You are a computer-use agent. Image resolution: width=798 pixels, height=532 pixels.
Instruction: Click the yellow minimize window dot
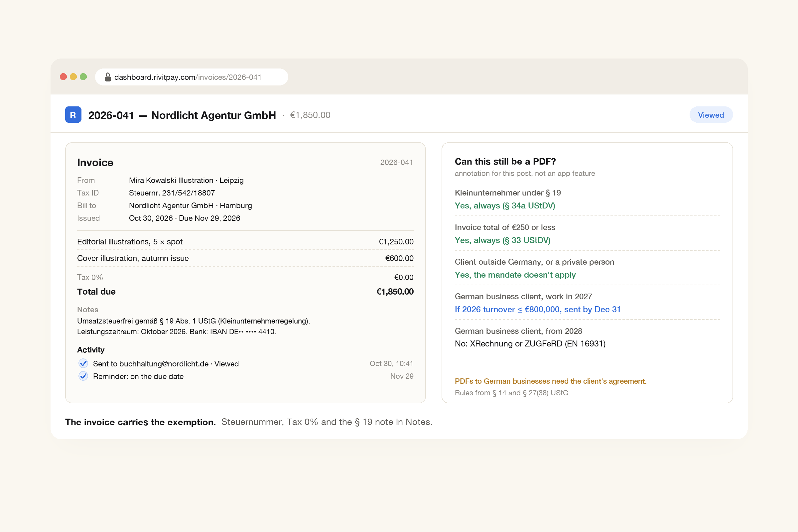coord(73,77)
